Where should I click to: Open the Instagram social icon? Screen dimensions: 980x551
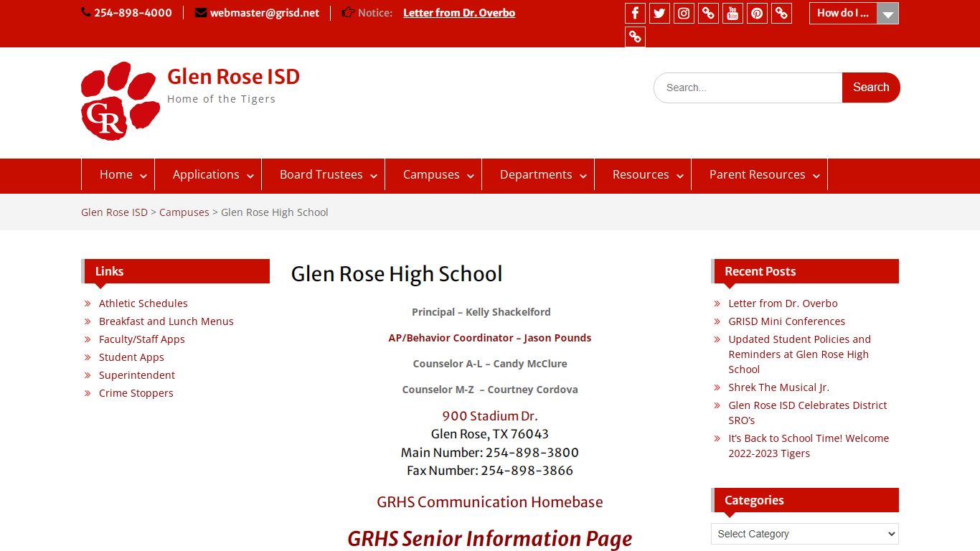pyautogui.click(x=684, y=13)
